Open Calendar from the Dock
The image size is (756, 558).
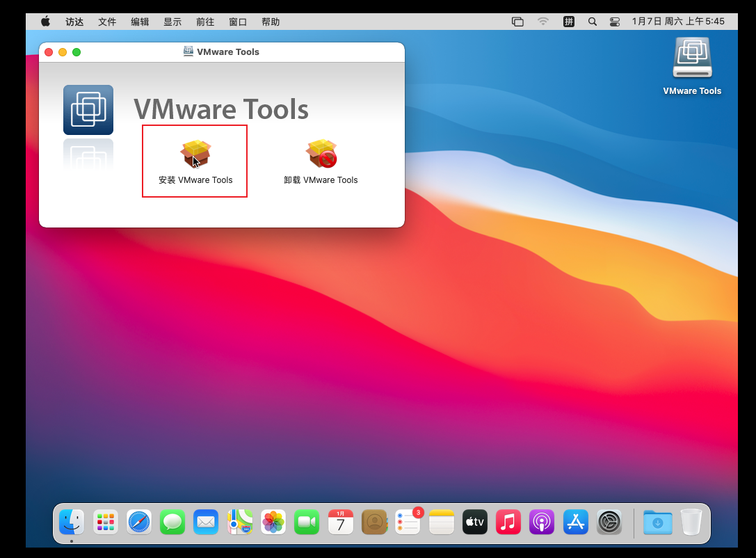click(x=340, y=522)
